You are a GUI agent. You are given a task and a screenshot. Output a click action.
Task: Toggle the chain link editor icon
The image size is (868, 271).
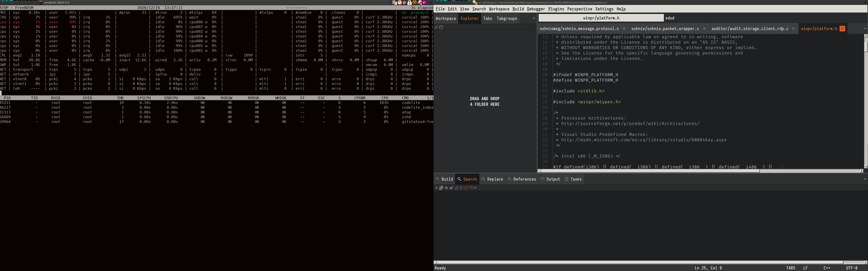[441, 188]
